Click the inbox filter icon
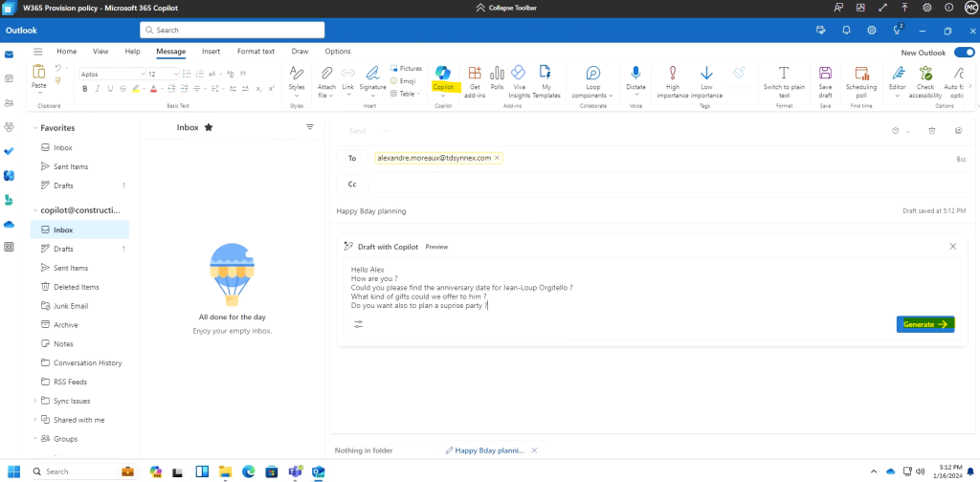 coord(310,127)
